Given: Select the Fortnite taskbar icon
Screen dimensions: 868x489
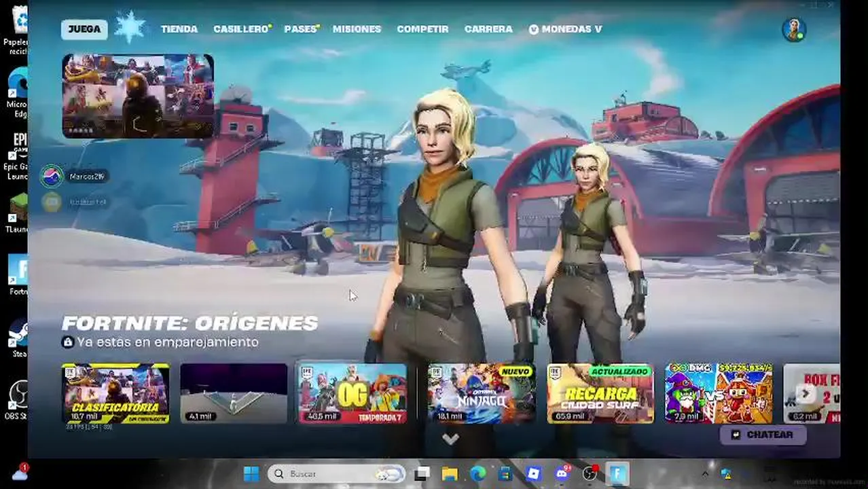Looking at the screenshot, I should click(x=618, y=473).
